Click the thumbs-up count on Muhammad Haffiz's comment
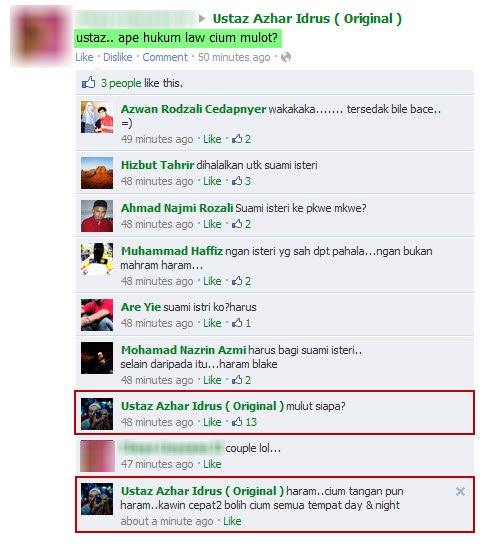 241,281
